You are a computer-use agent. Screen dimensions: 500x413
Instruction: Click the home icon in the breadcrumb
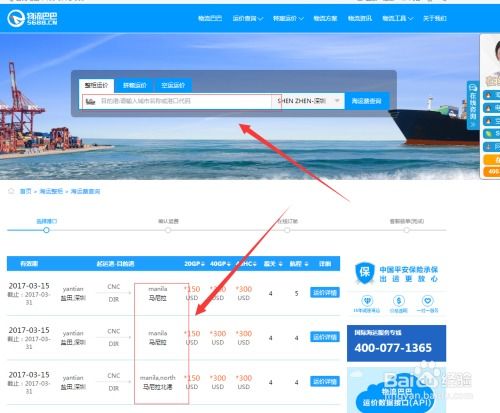tap(11, 191)
